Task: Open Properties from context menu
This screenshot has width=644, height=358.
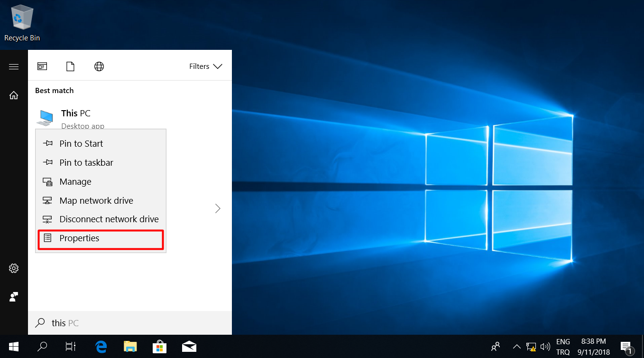Action: click(x=101, y=238)
